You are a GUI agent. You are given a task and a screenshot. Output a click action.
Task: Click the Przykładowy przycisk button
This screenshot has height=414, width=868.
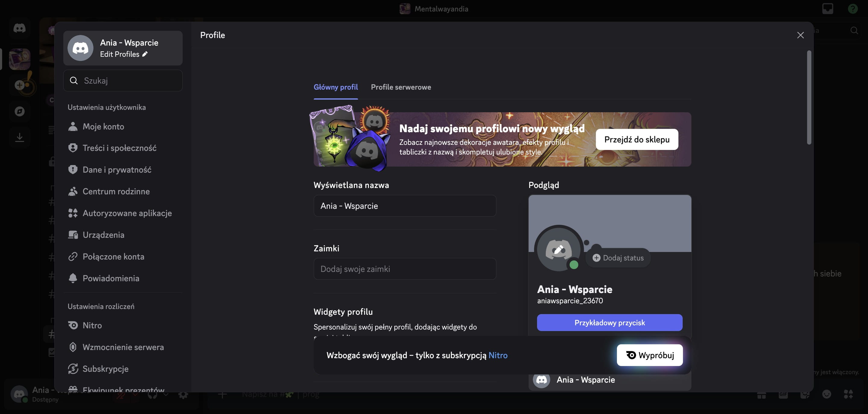click(x=609, y=323)
